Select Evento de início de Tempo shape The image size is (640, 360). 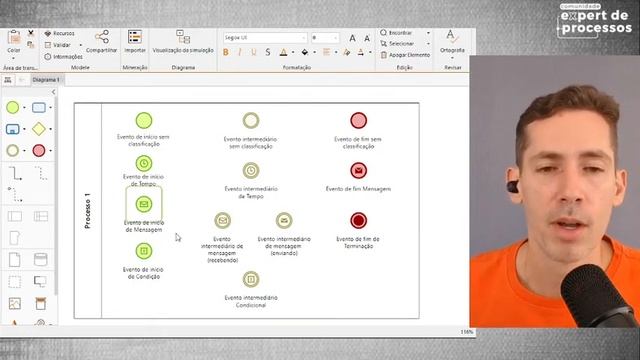tap(144, 164)
